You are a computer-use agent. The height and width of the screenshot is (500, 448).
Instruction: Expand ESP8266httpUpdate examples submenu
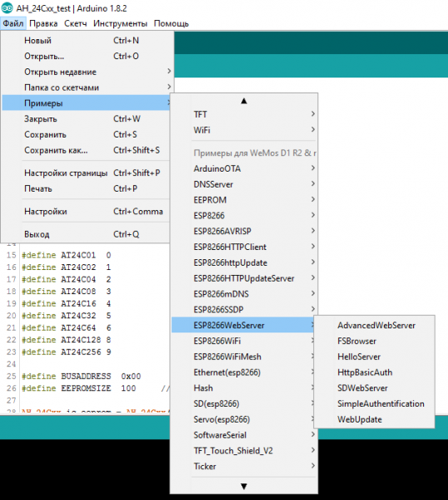[244, 262]
